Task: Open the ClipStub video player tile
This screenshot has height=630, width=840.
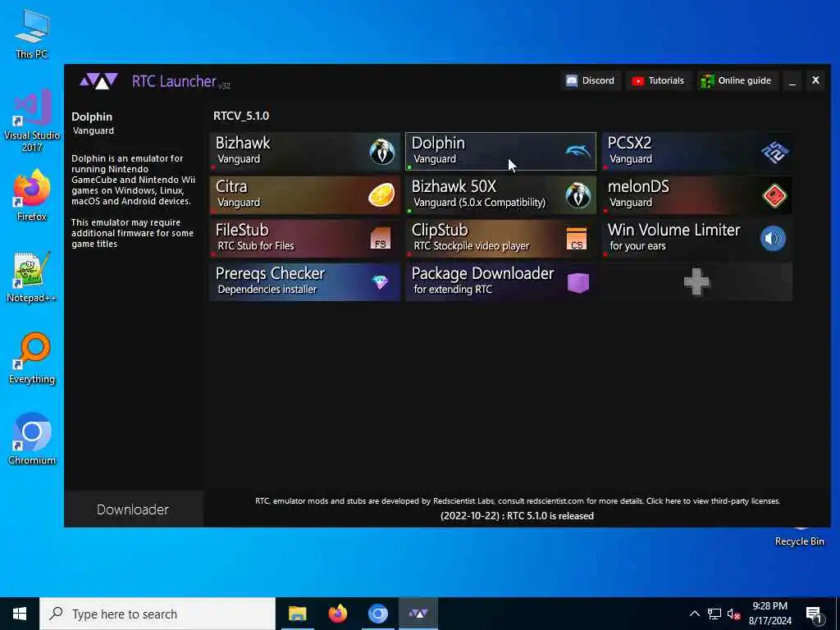Action: [x=500, y=239]
